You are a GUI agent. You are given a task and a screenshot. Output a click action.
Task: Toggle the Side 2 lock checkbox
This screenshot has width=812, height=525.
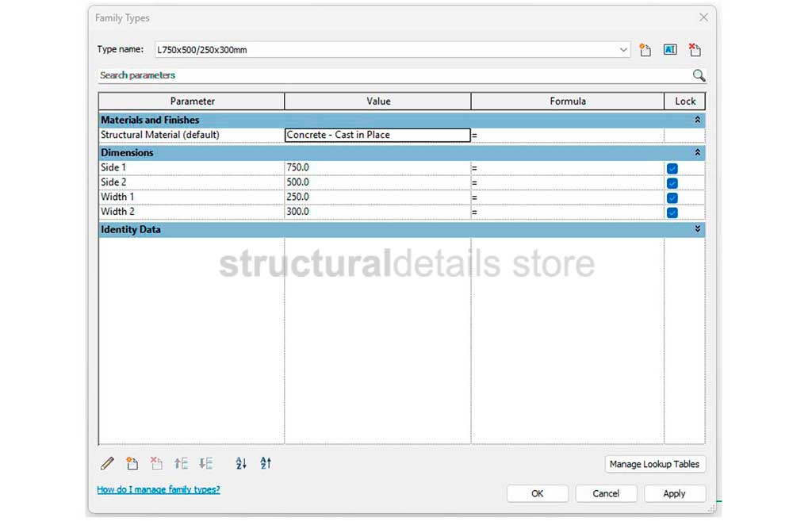672,183
